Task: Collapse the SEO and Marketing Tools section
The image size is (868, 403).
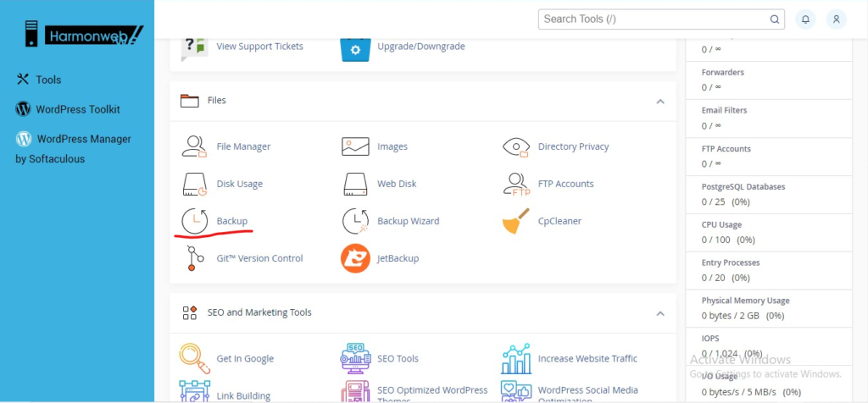Action: pos(659,313)
